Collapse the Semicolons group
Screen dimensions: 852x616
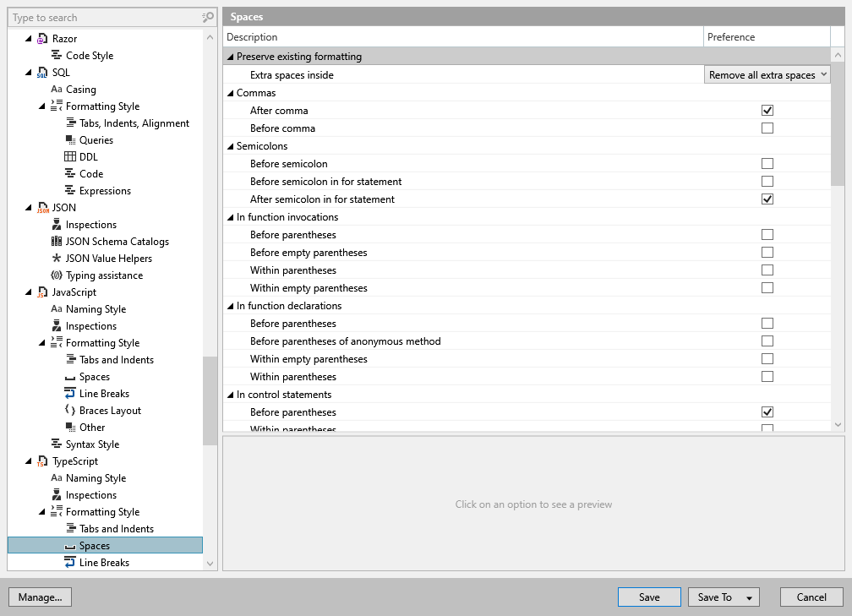pos(231,146)
